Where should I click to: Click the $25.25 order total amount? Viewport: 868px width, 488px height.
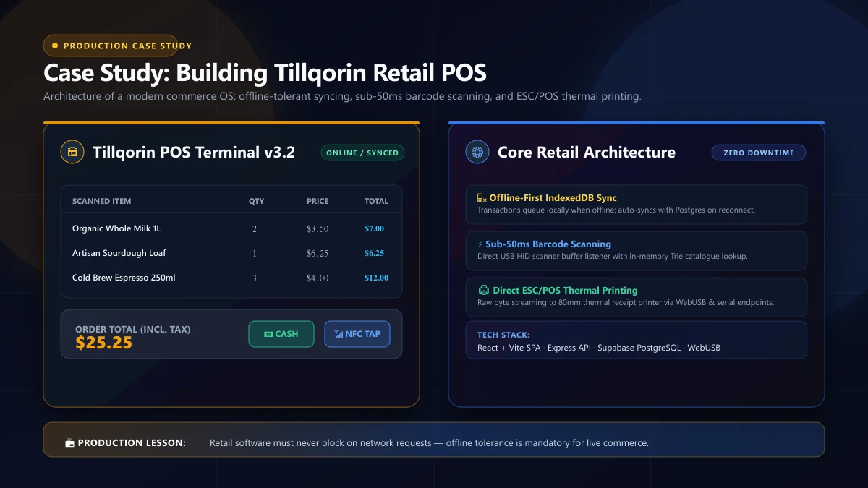click(x=104, y=343)
